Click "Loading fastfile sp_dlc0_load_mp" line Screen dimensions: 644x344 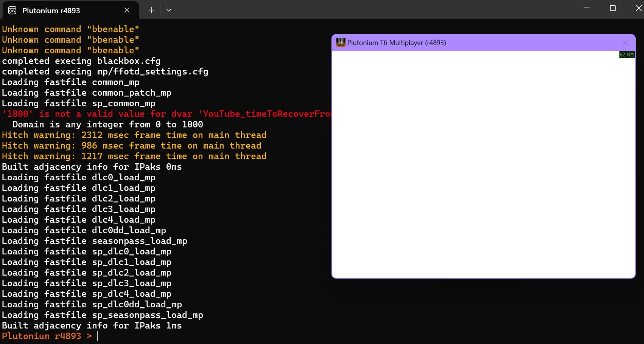(86, 251)
